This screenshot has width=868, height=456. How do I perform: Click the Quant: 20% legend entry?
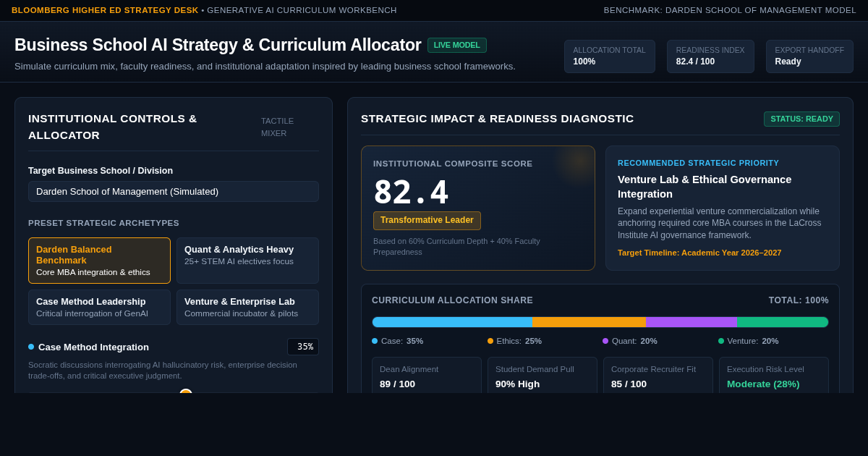(630, 341)
